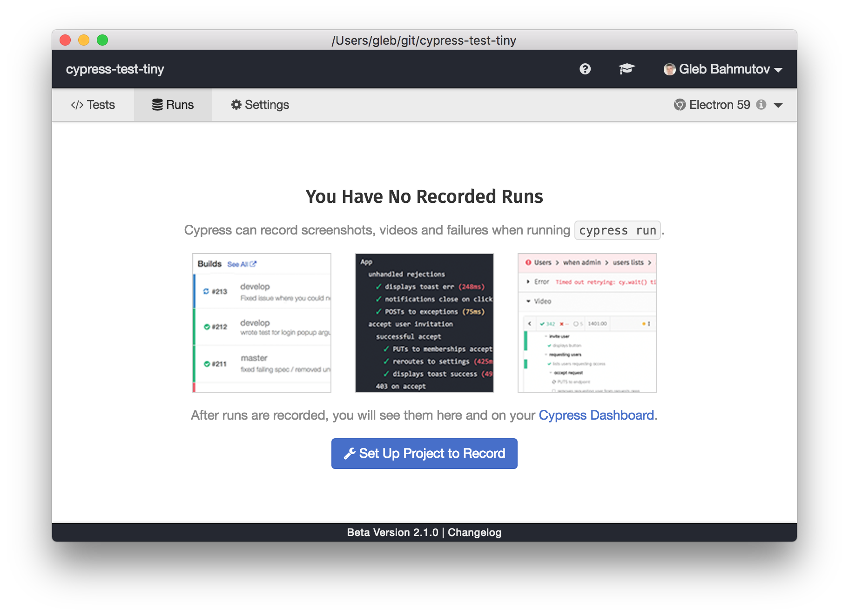
Task: Click the Settings gear icon
Action: tap(236, 105)
